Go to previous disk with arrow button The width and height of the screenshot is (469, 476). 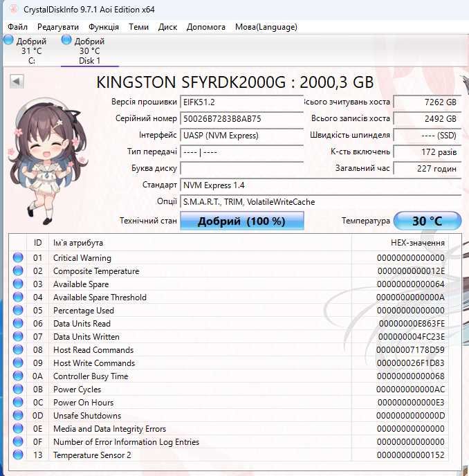pos(17,82)
